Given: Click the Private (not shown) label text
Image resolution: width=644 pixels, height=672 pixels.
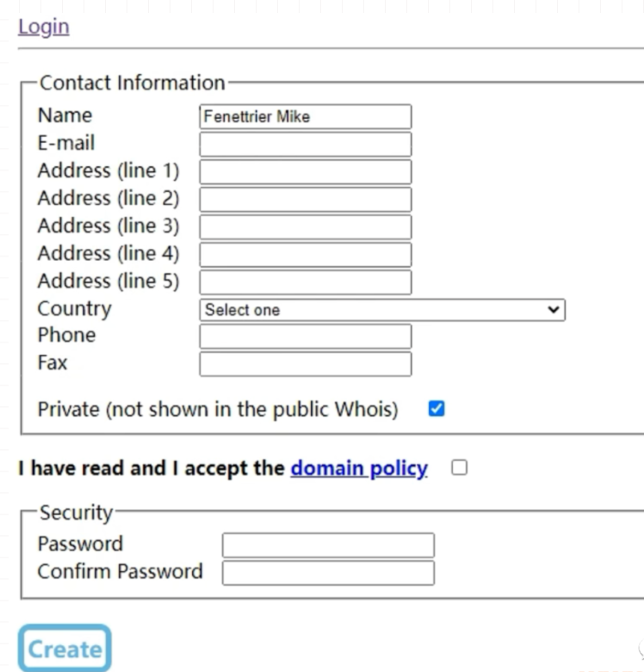Looking at the screenshot, I should pyautogui.click(x=218, y=410).
